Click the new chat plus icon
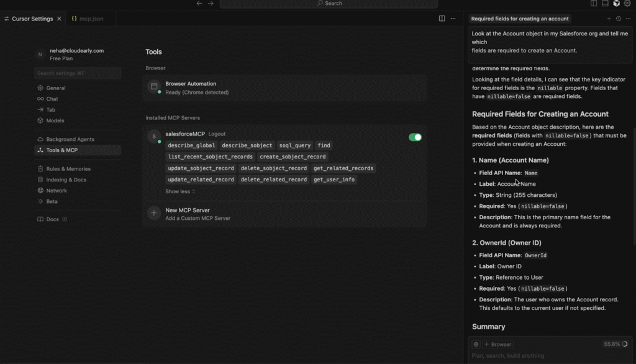 (609, 19)
